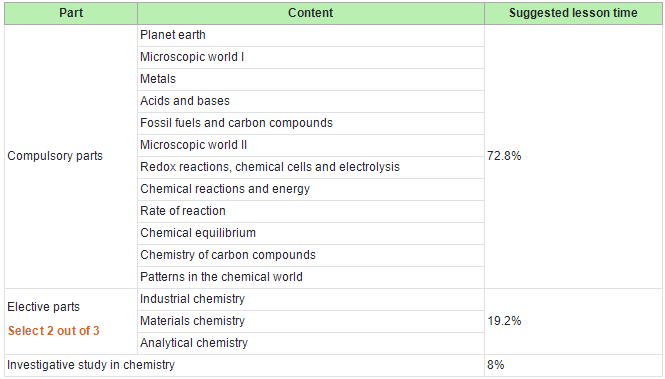
Task: Click the Rate of reaction cell
Action: (x=310, y=212)
